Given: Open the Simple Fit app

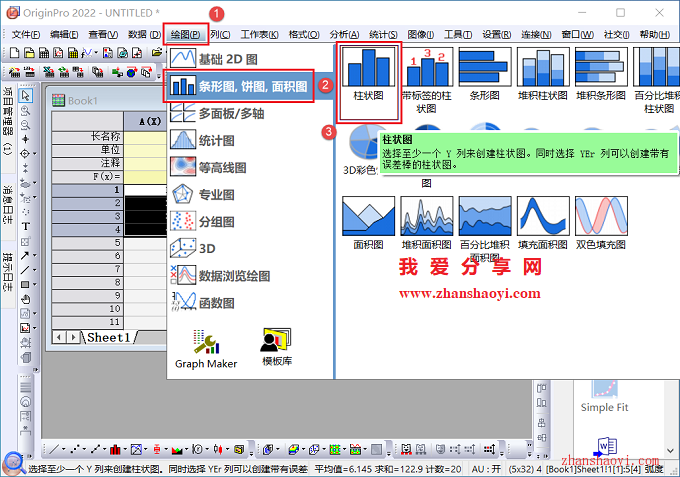Looking at the screenshot, I should tap(604, 397).
